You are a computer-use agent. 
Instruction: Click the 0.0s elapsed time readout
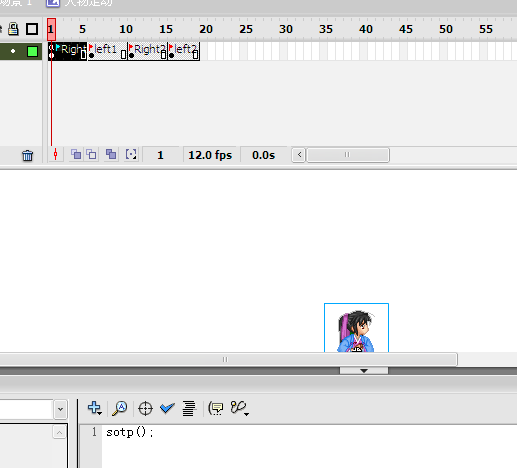coord(263,155)
